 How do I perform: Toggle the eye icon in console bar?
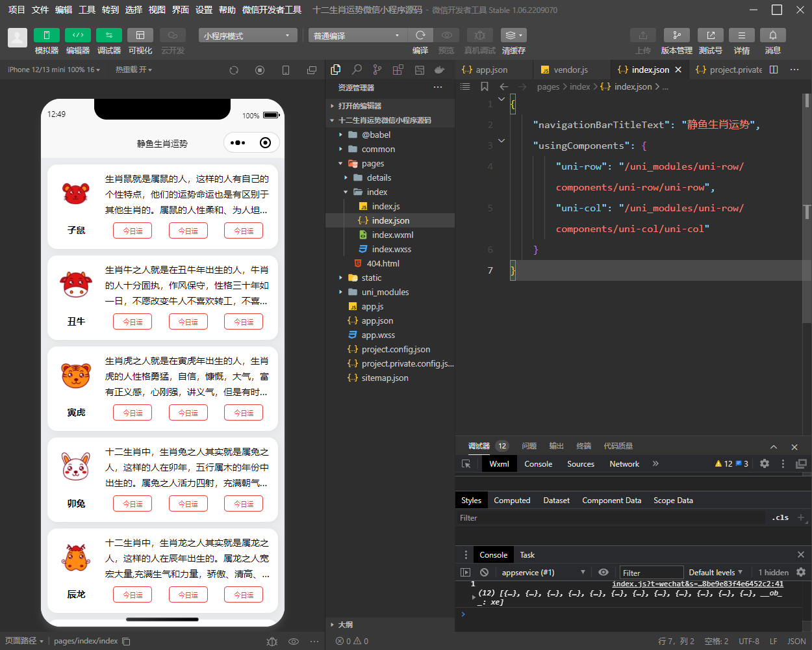point(603,572)
